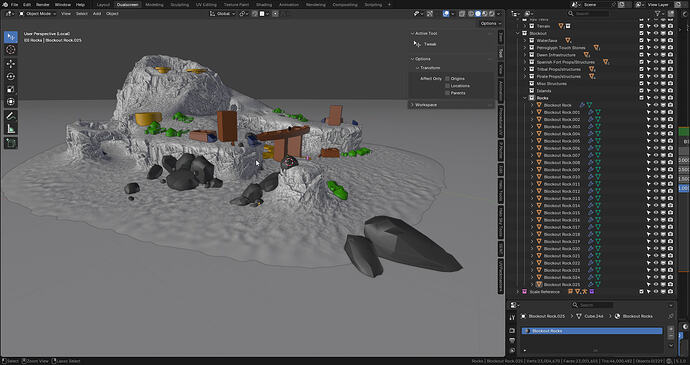Open the Render menu
Screen dimensions: 690x365
43,4
